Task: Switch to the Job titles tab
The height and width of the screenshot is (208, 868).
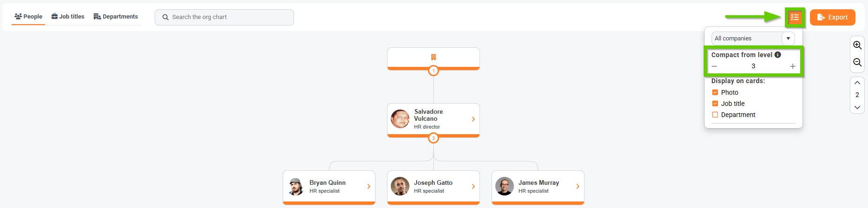Action: point(68,17)
